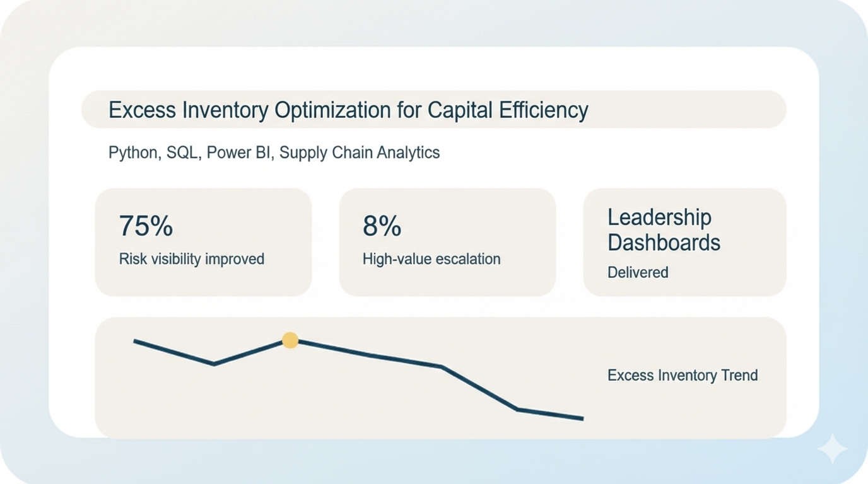Click the far-right end of the trend line
The height and width of the screenshot is (484, 868).
click(x=582, y=418)
